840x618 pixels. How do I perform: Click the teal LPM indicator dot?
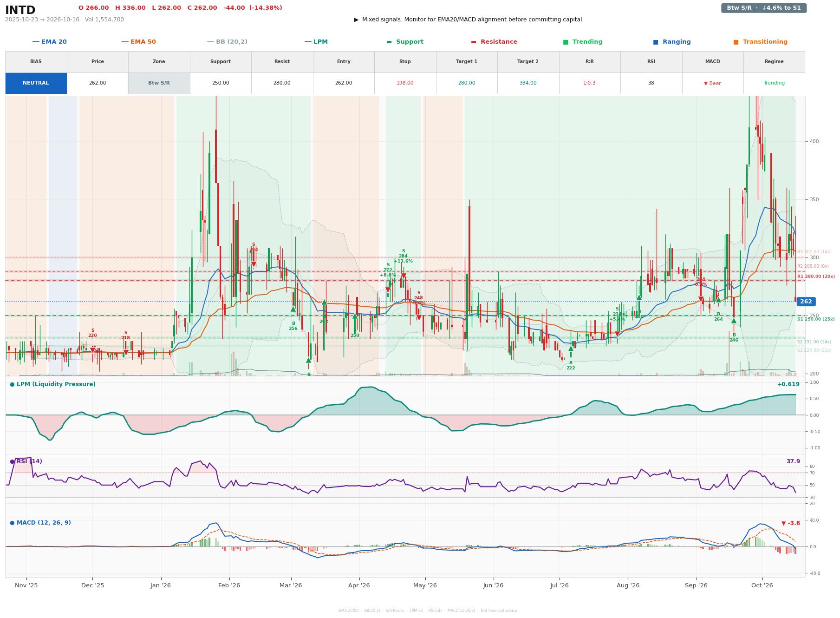coord(12,384)
